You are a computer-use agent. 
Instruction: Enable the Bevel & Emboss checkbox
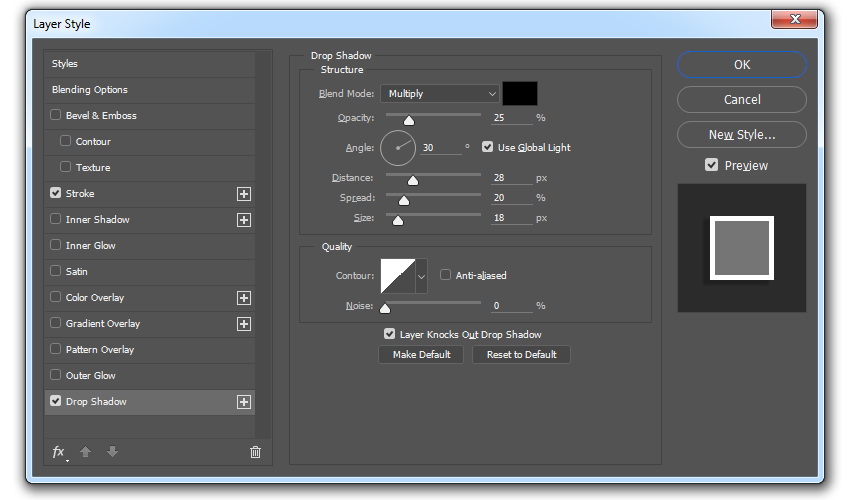pos(55,115)
